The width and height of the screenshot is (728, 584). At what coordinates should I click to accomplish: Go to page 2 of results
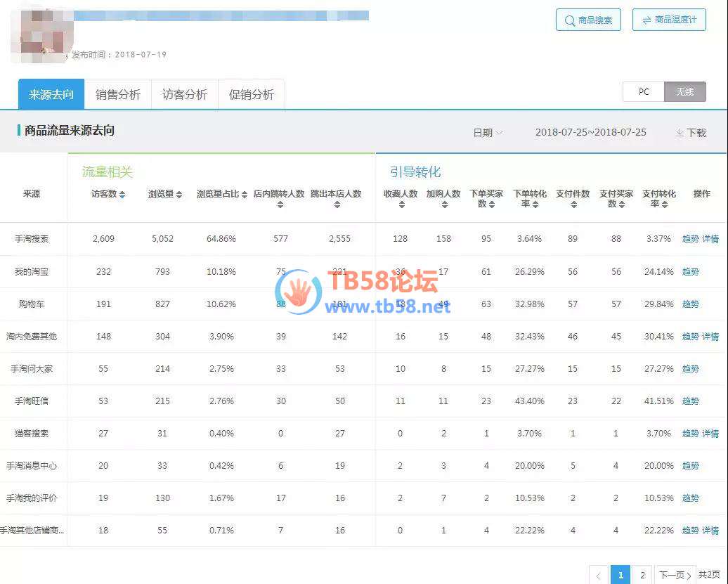click(x=642, y=576)
